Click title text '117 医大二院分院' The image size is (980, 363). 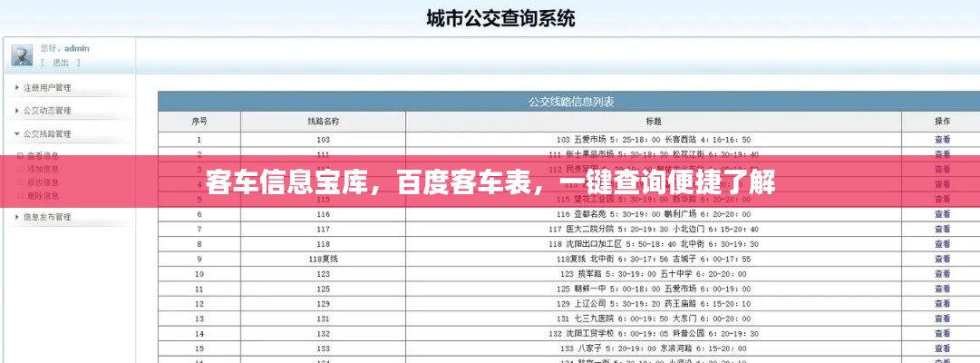tap(581, 229)
